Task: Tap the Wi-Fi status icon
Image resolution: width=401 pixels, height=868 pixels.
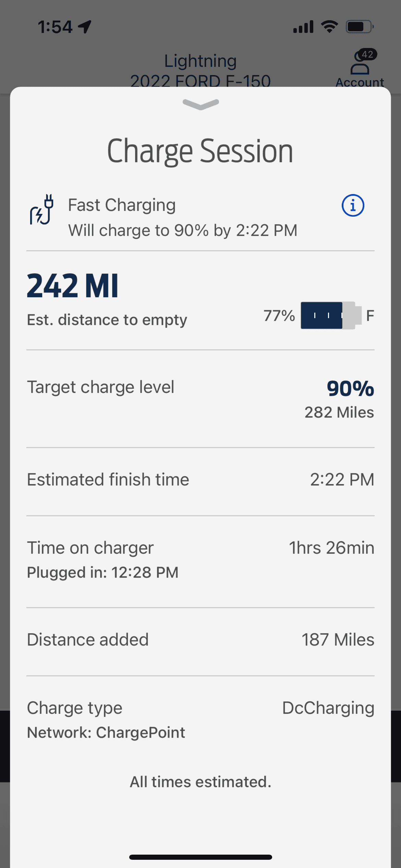Action: point(329,26)
